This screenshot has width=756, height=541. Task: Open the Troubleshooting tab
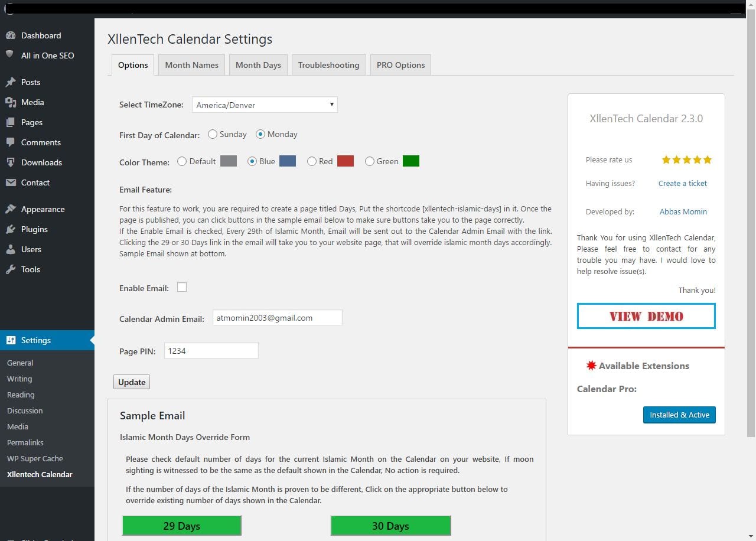click(328, 65)
